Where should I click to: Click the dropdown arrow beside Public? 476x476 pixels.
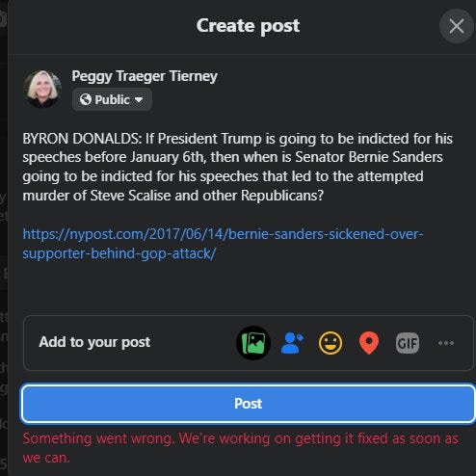pos(139,100)
